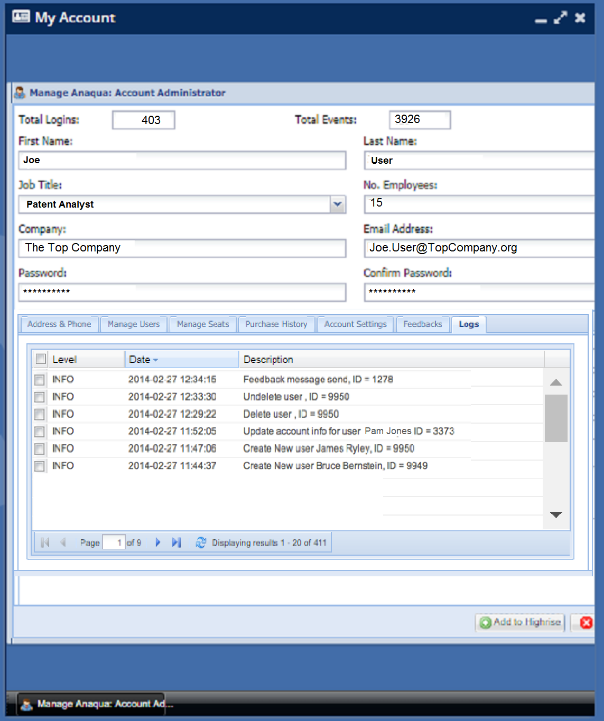This screenshot has height=721, width=604.
Task: Click 'Create New user Bruce Bernstein, ID = 9949' text
Action: coord(336,466)
